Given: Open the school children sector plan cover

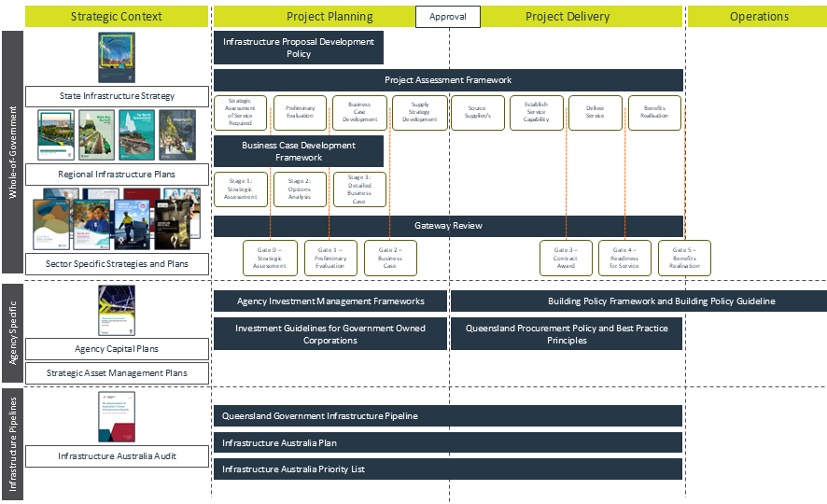Looking at the screenshot, I should click(x=91, y=225).
